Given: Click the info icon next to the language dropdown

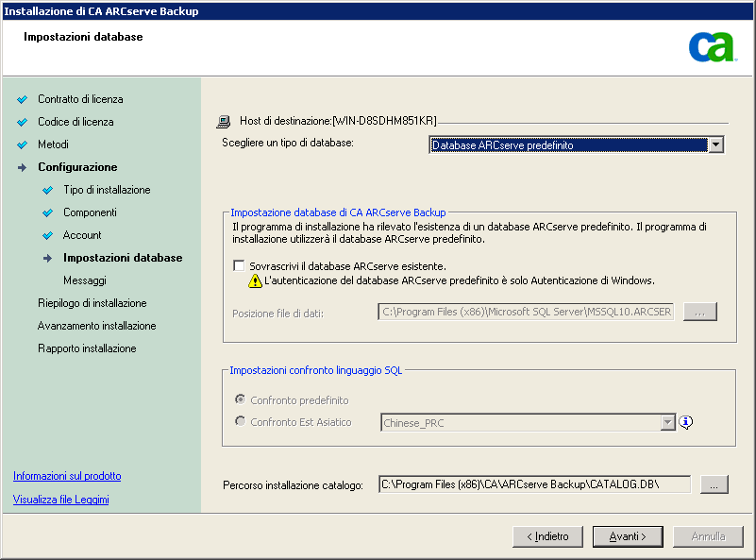Looking at the screenshot, I should point(685,422).
